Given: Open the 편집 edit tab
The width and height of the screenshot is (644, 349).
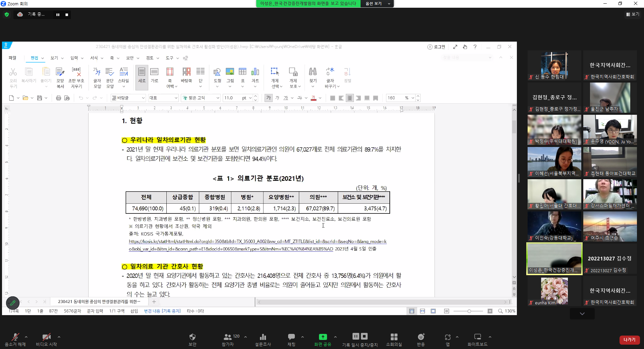Looking at the screenshot, I should click(x=34, y=58).
